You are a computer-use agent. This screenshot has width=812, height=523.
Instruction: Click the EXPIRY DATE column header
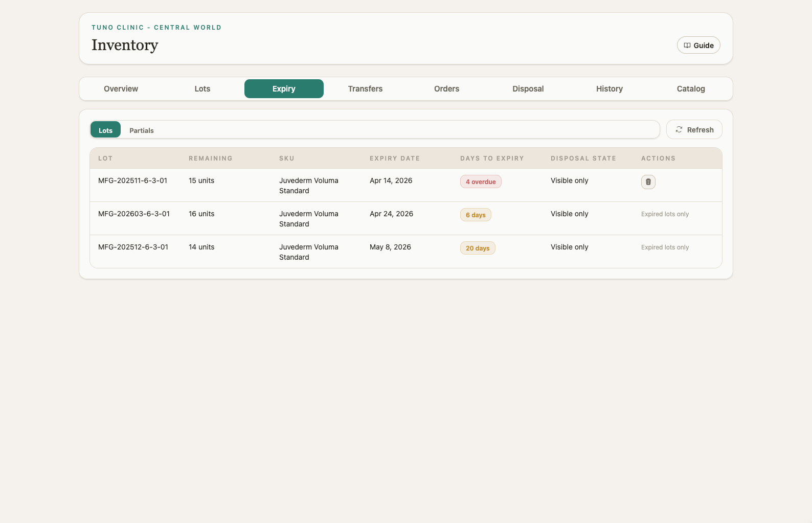pyautogui.click(x=395, y=158)
